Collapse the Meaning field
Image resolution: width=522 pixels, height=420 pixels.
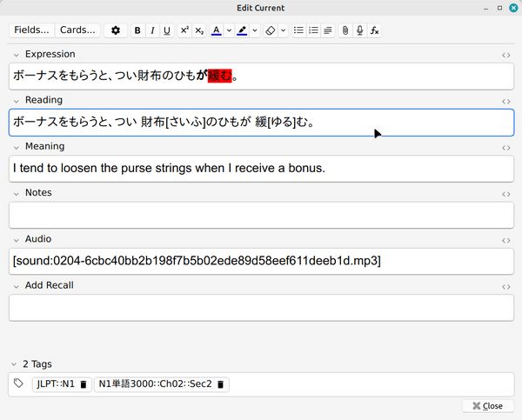coord(16,147)
